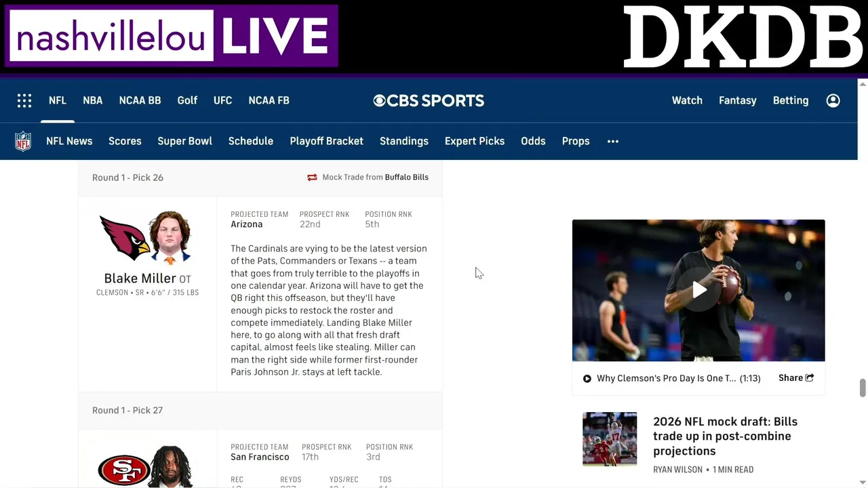Click the Why Clemson's Pro Day video title
The width and height of the screenshot is (868, 488).
[x=666, y=378]
